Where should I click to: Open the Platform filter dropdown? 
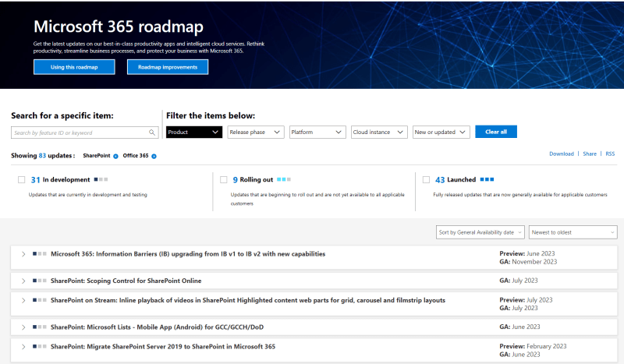pos(317,132)
